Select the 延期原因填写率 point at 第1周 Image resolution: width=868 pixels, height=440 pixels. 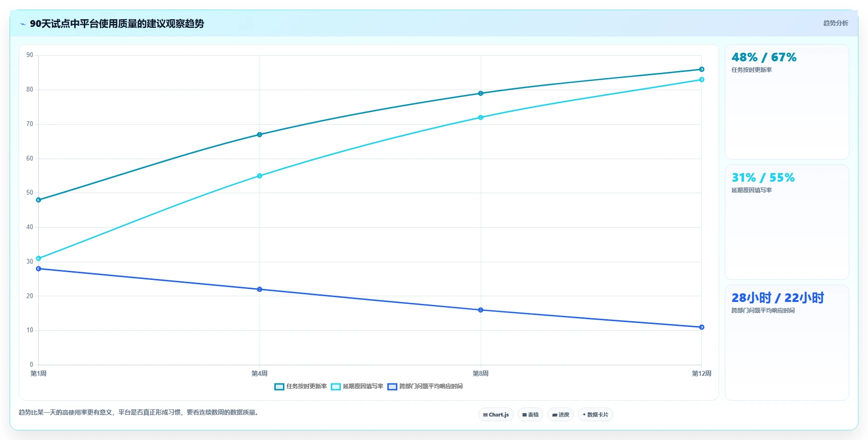[x=39, y=258]
